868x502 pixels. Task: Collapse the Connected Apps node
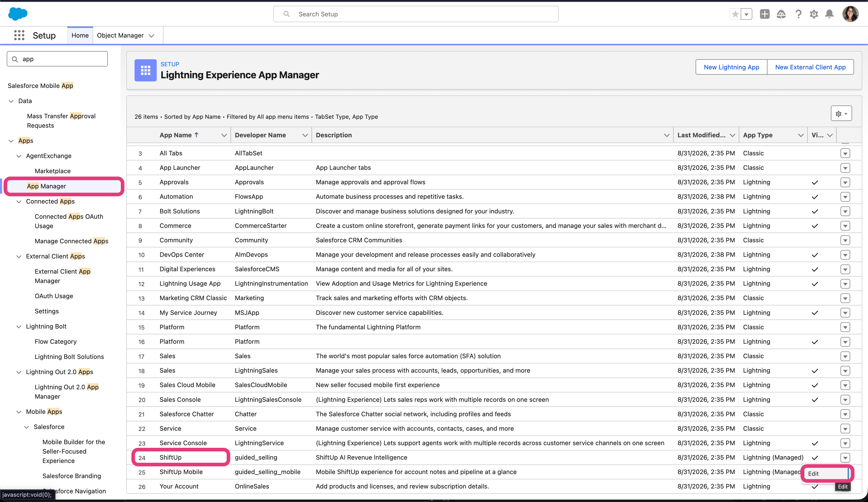19,201
